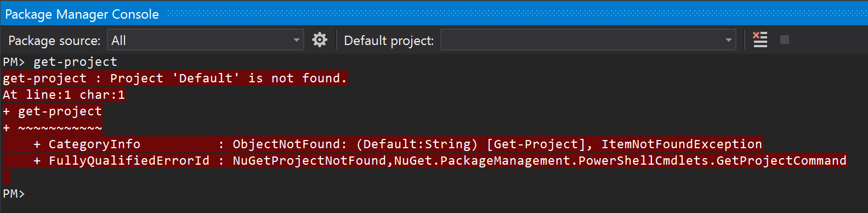Click the CategoryInfo ObjectNotFound line

(383, 144)
